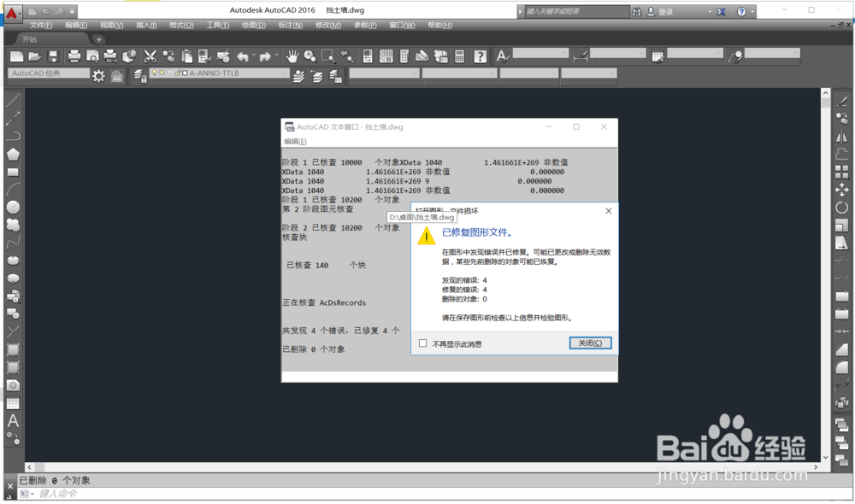Select the Circle draw tool

pyautogui.click(x=13, y=207)
